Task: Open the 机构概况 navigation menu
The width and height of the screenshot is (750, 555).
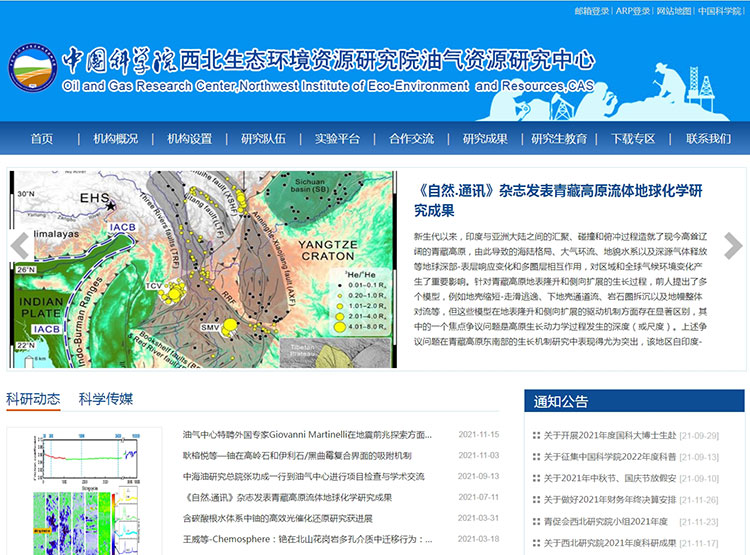Action: 115,139
